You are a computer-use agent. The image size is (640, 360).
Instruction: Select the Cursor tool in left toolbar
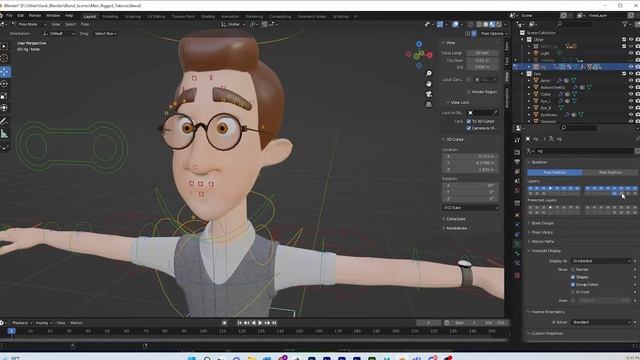[4, 58]
